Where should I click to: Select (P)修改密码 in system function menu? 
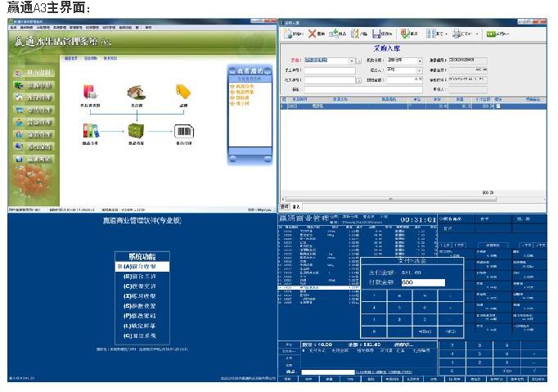coord(142,316)
